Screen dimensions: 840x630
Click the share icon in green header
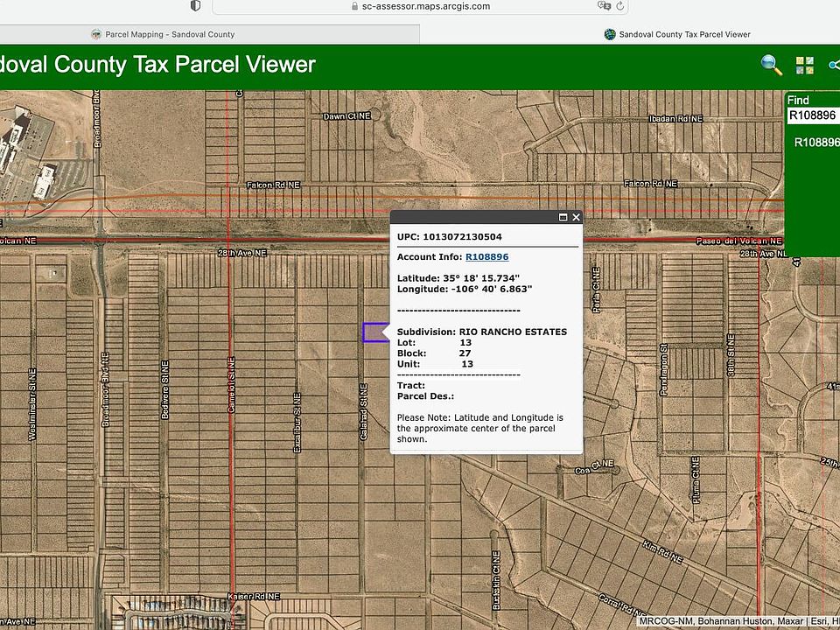[834, 66]
